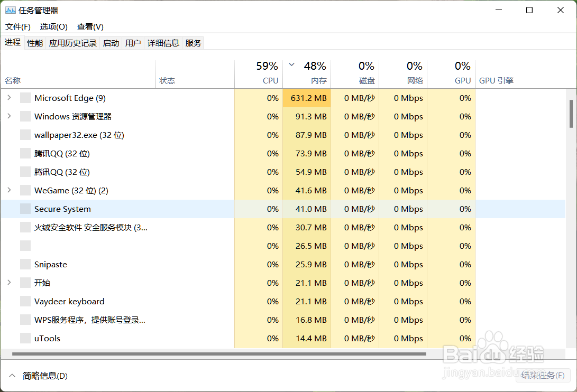Viewport: 577px width, 392px height.
Task: Click the 41.0 MB memory cell
Action: (307, 209)
